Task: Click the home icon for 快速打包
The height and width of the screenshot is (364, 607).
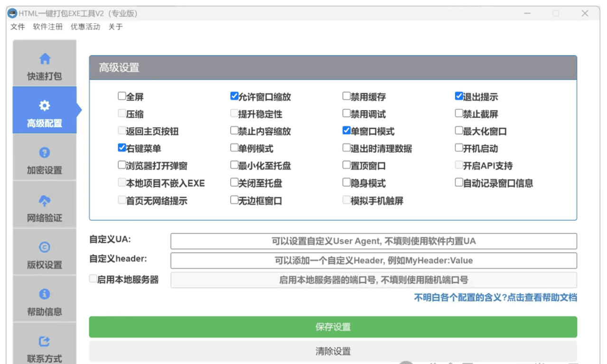Action: pyautogui.click(x=45, y=59)
